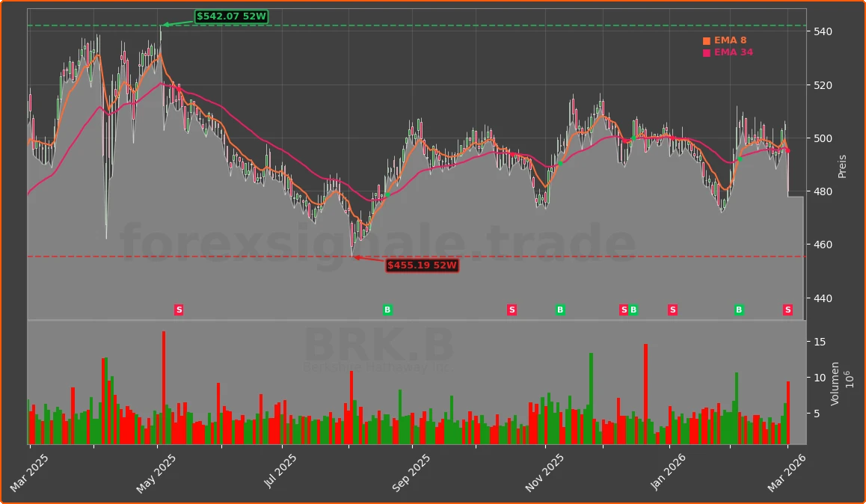866x504 pixels.
Task: Toggle the adjacent S and B marker pair
Action: 627,310
